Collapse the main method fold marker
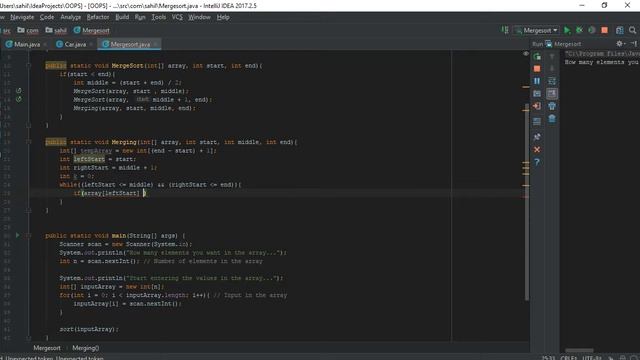Image resolution: width=640 pixels, height=360 pixels. 29,236
